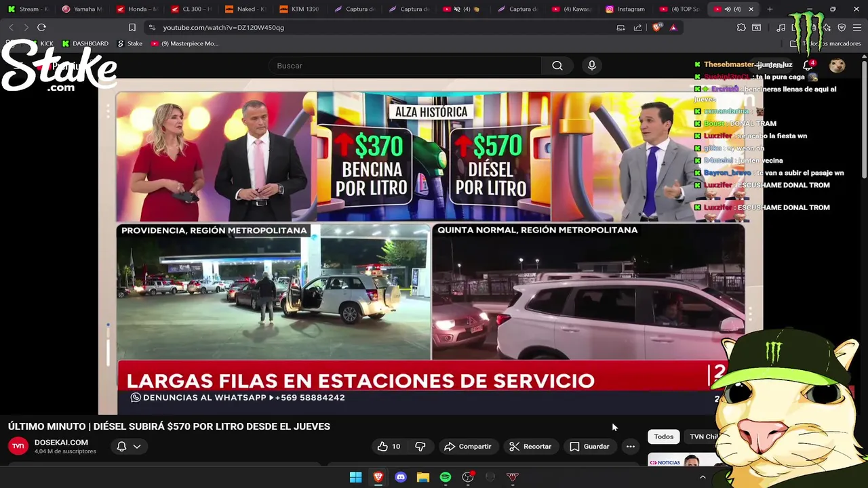Close the active YouTube tab
868x488 pixels.
751,9
